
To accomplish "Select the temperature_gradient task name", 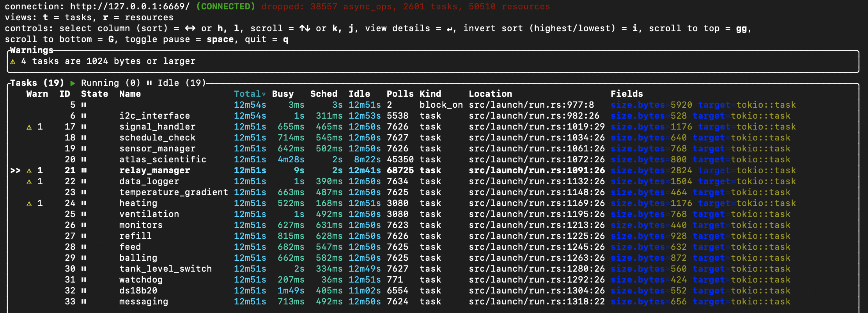I will [x=174, y=192].
